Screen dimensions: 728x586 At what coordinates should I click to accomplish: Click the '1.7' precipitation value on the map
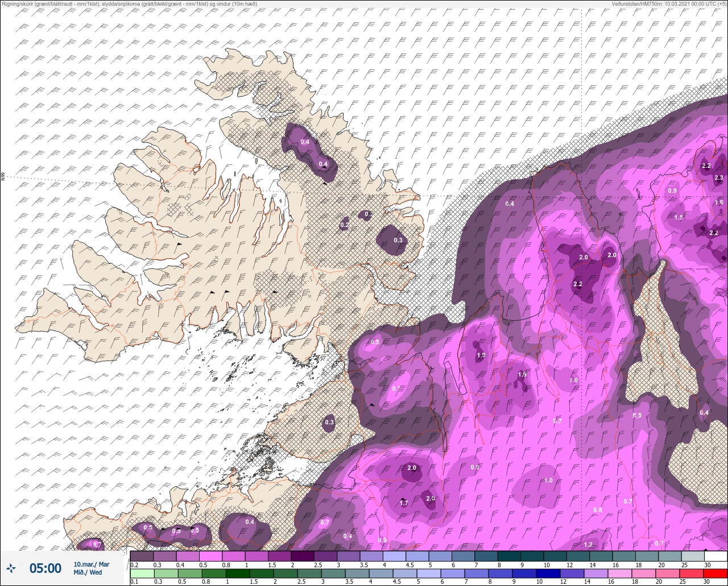tap(404, 504)
